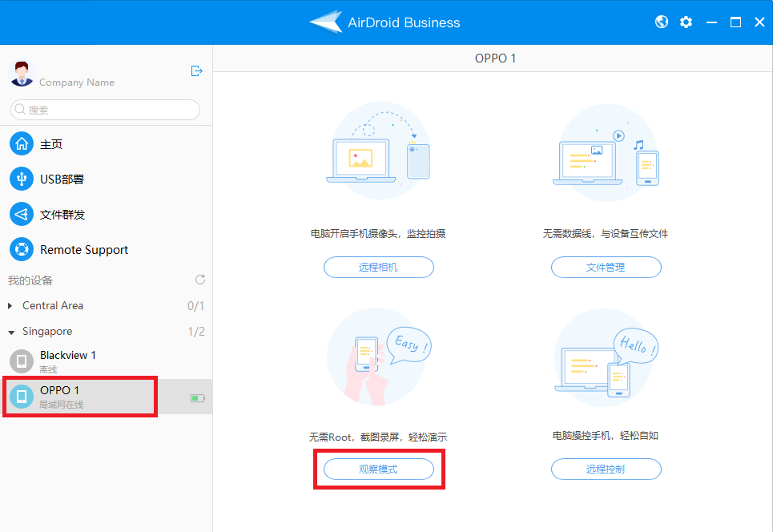
Task: Click the Singapore 1/2 count
Action: pos(196,332)
